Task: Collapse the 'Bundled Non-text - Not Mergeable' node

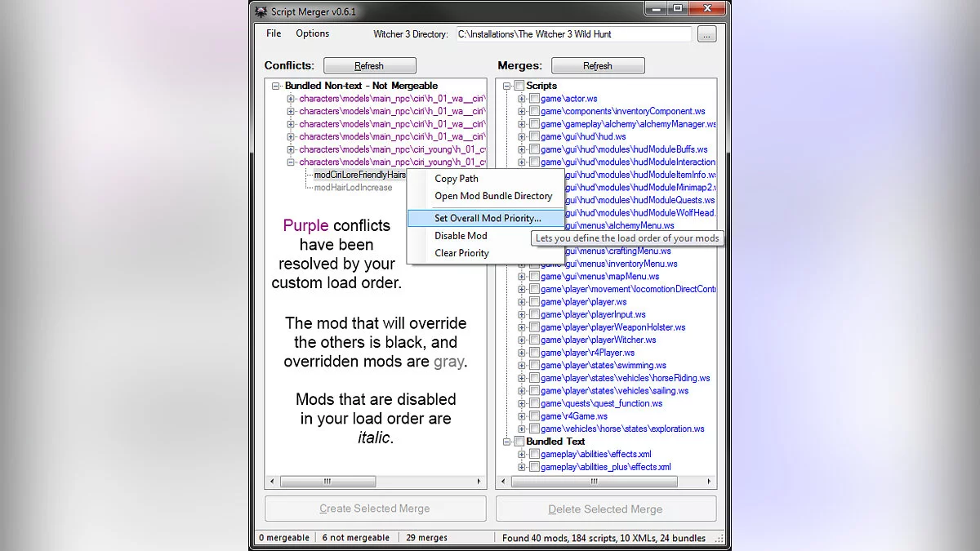Action: [x=276, y=86]
